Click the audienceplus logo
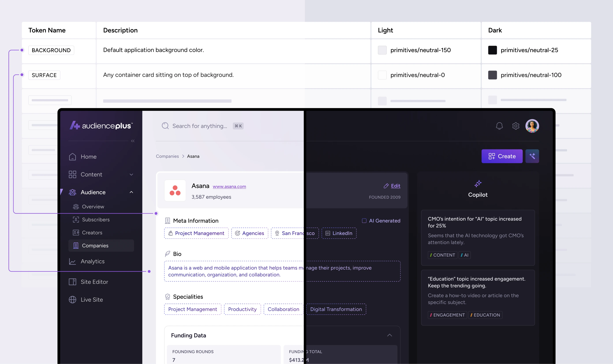613x364 pixels. pos(101,126)
